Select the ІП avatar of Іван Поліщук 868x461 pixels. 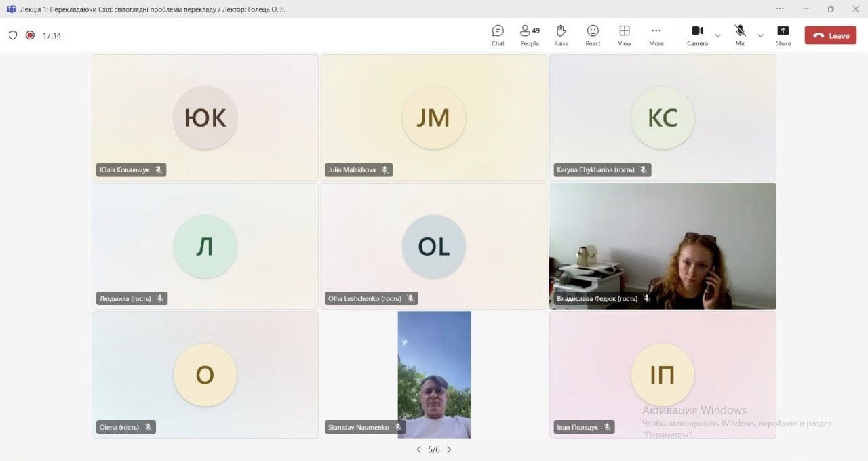point(663,375)
